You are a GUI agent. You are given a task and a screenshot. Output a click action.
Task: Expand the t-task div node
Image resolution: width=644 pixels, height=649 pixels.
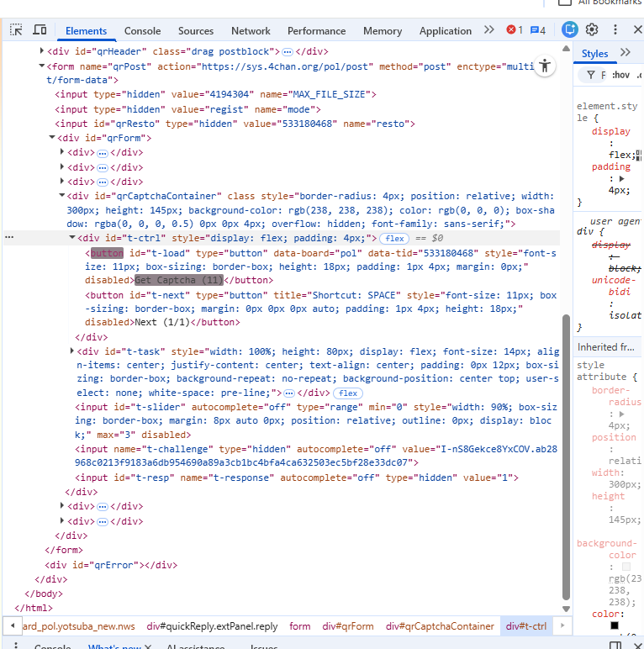[72, 351]
